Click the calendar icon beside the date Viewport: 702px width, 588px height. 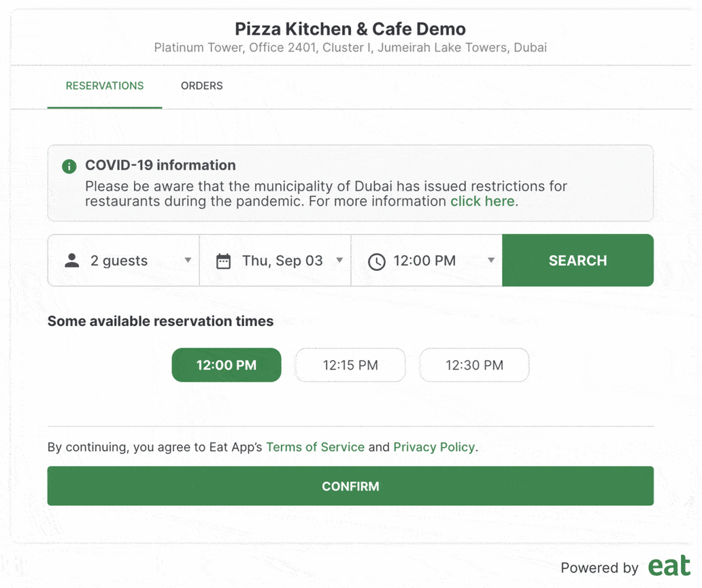pyautogui.click(x=224, y=260)
